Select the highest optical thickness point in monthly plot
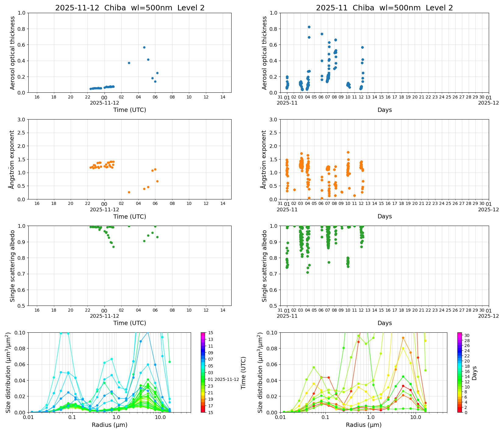Viewport: 504px width, 433px height. [309, 27]
